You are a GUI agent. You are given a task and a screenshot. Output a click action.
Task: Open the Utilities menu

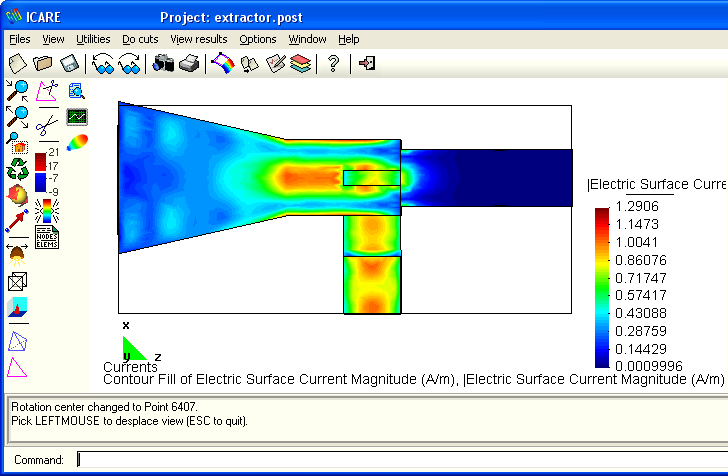pos(93,39)
